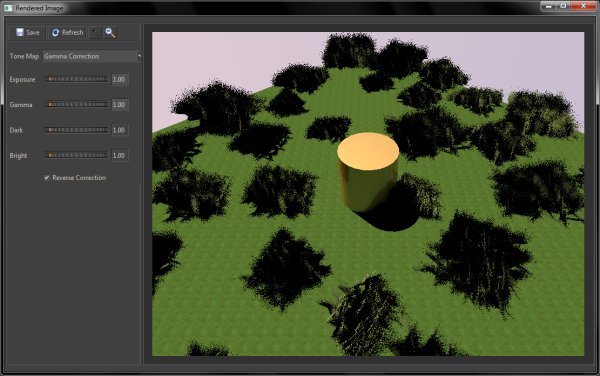The width and height of the screenshot is (600, 376).
Task: Toggle the Reverse Correction checkbox
Action: tap(47, 177)
